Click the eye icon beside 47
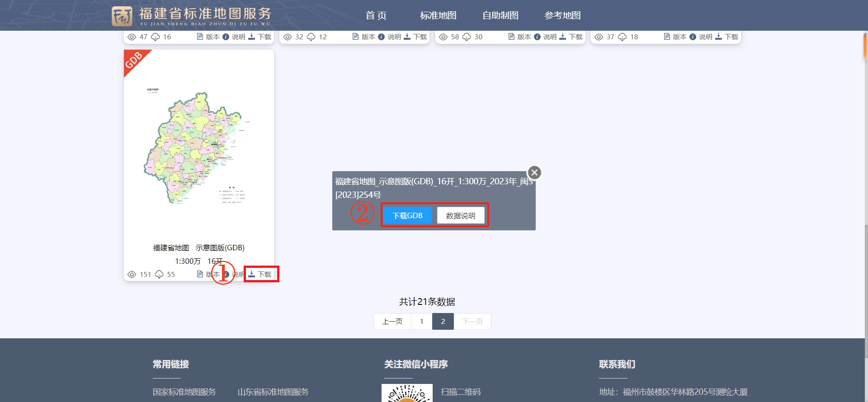Viewport: 868px width, 402px height. point(132,37)
